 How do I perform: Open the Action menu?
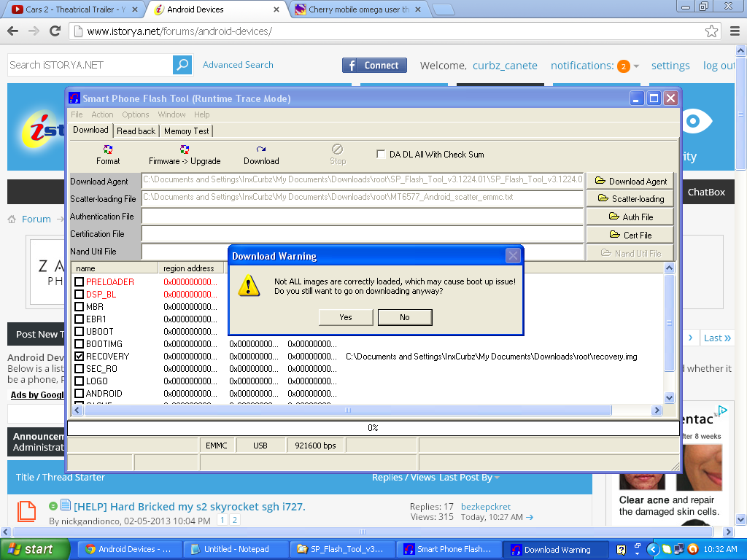click(102, 114)
